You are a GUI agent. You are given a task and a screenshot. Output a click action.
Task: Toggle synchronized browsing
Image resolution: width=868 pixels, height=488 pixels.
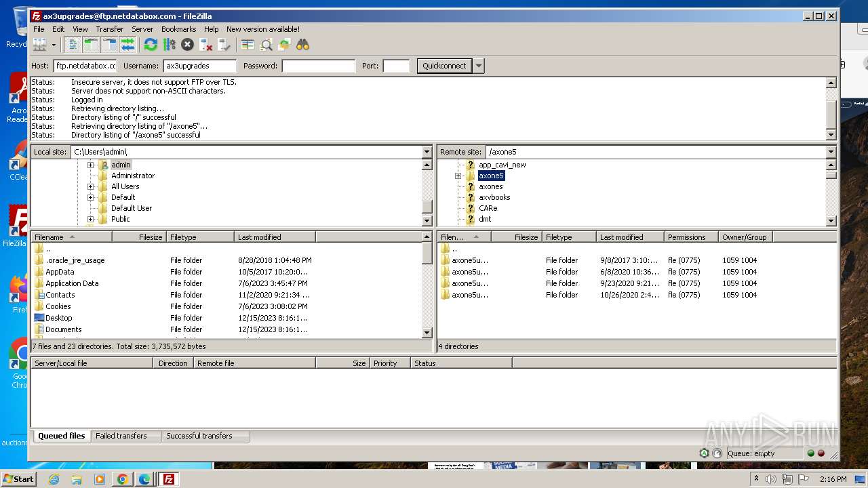tap(284, 45)
